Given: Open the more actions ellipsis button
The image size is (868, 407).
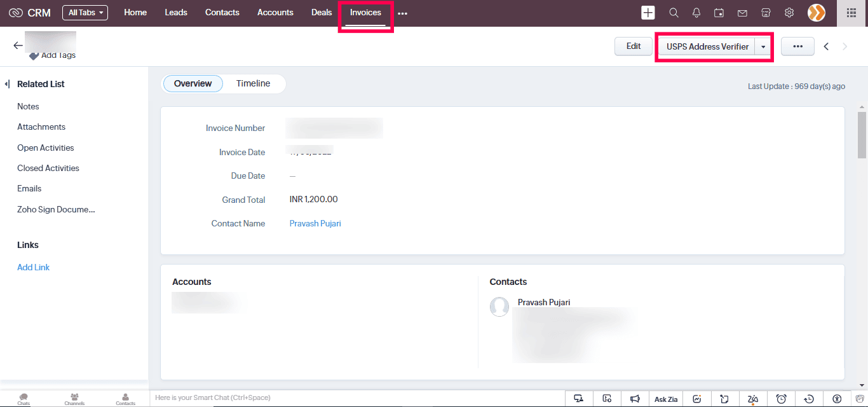Looking at the screenshot, I should [797, 46].
